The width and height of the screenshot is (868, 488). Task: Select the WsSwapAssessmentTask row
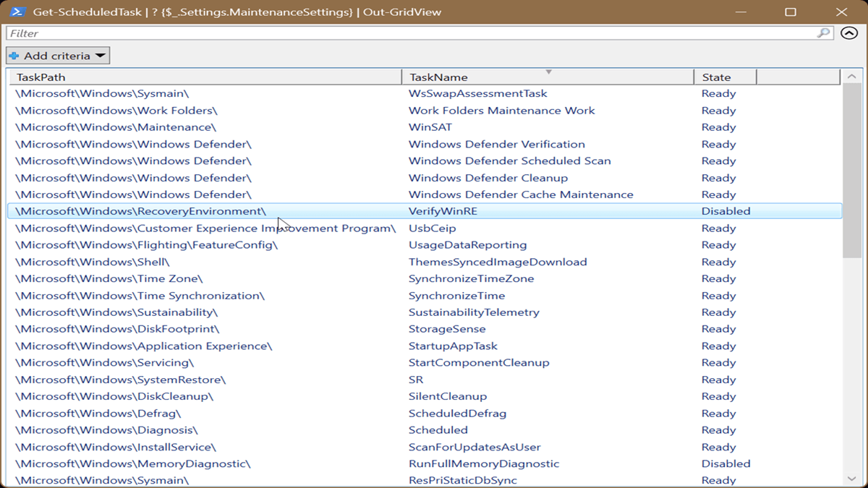pyautogui.click(x=425, y=93)
